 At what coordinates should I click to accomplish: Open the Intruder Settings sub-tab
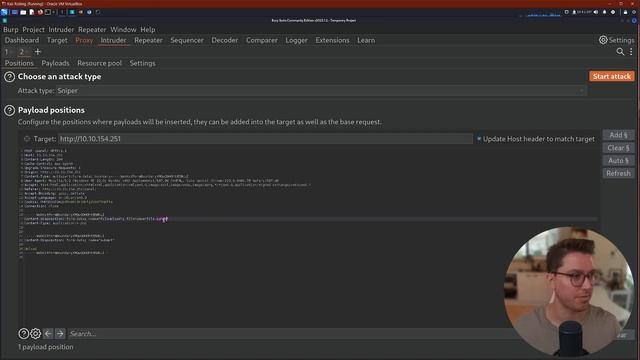[142, 63]
